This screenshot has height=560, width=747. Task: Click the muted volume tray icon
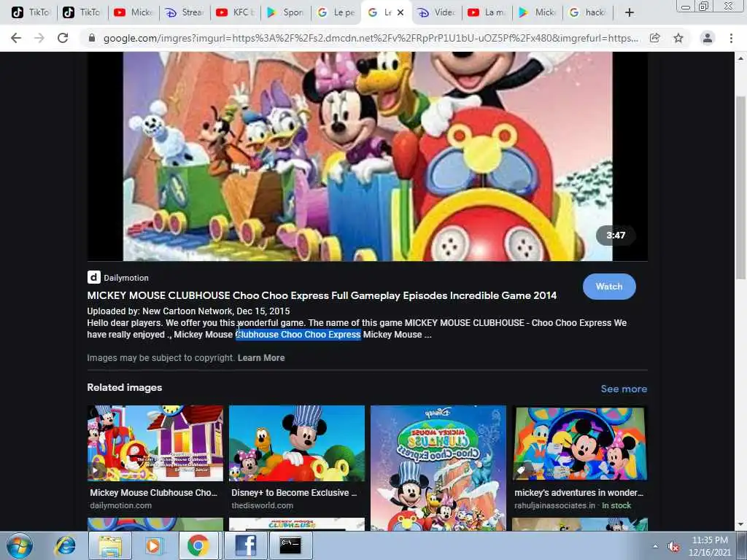pos(673,547)
